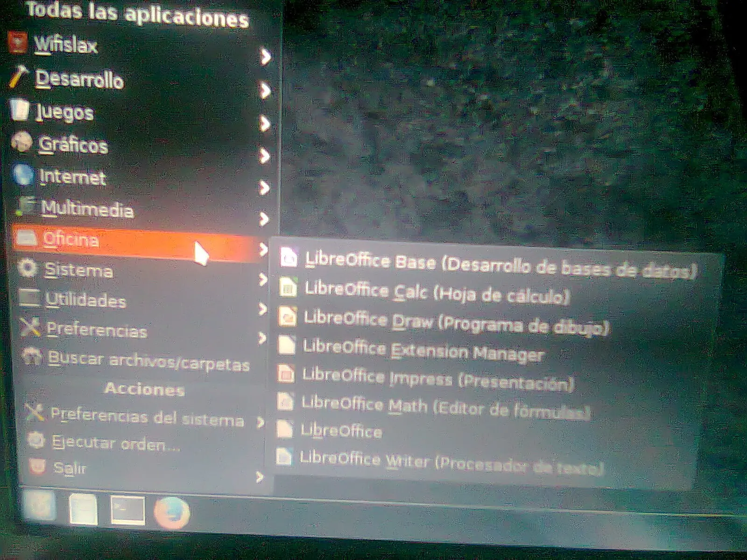Launch Firefox from the taskbar
The image size is (747, 560).
[x=172, y=513]
